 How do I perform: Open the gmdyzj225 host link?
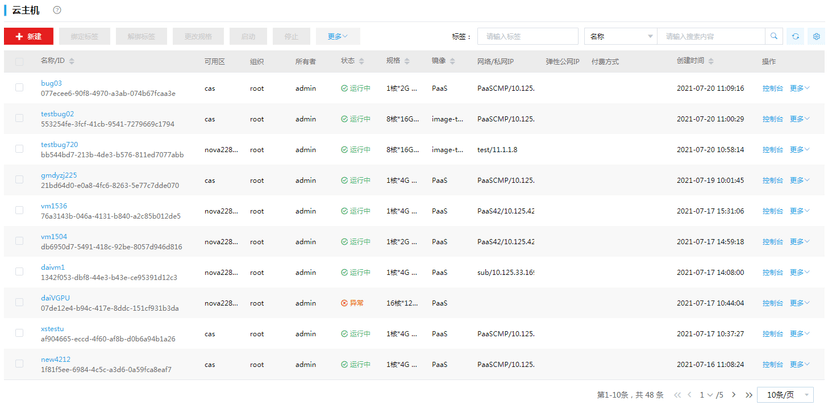pyautogui.click(x=59, y=175)
